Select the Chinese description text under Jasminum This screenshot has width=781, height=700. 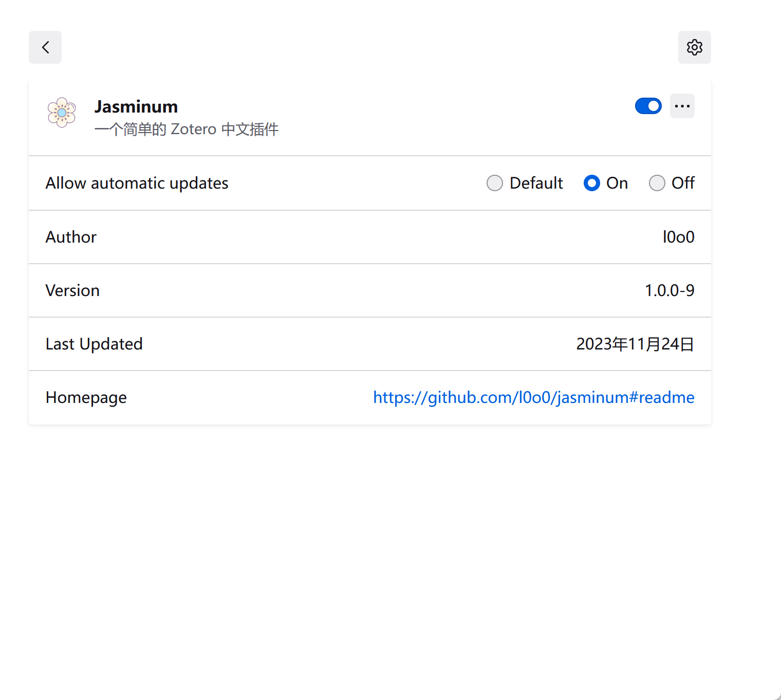click(187, 129)
